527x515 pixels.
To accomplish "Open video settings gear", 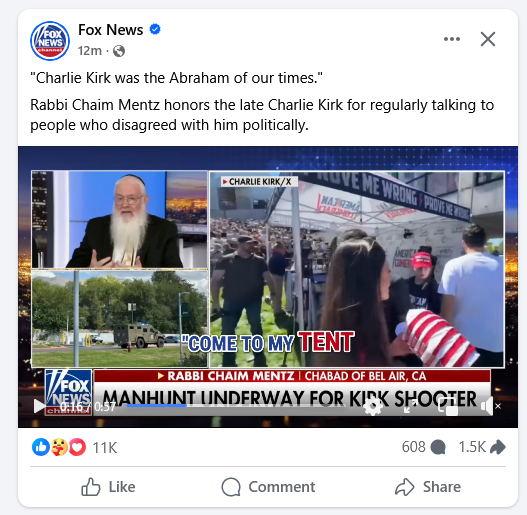I will 373,406.
